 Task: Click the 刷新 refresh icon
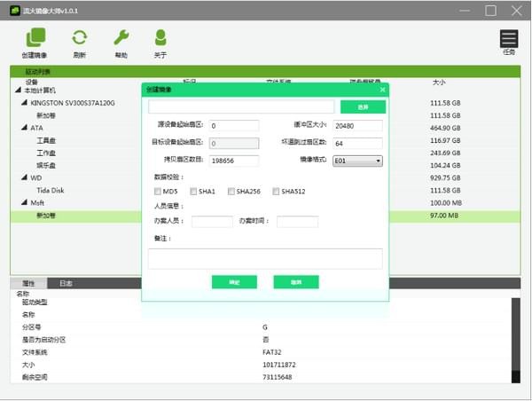[x=80, y=38]
